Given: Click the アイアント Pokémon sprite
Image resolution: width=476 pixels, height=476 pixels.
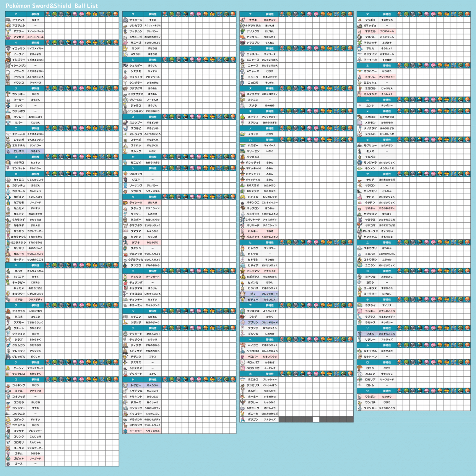Looking at the screenshot, I should pos(8,20).
